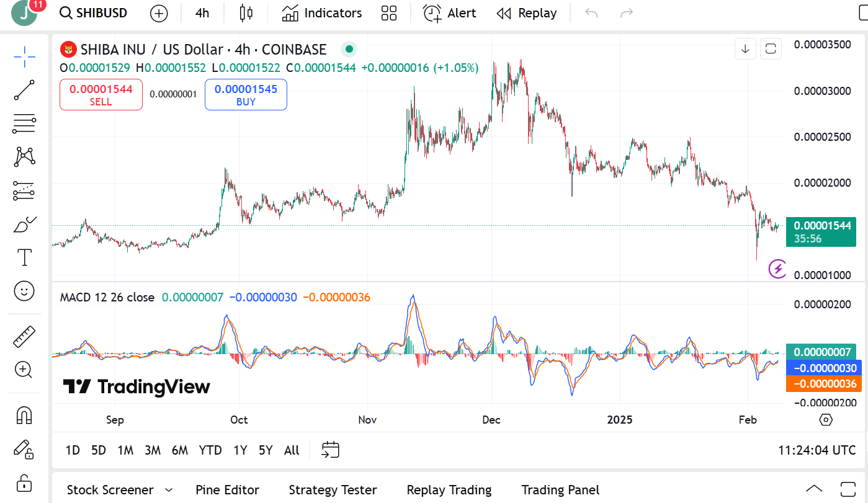This screenshot has height=503, width=868.
Task: Create a new Alert
Action: point(450,13)
